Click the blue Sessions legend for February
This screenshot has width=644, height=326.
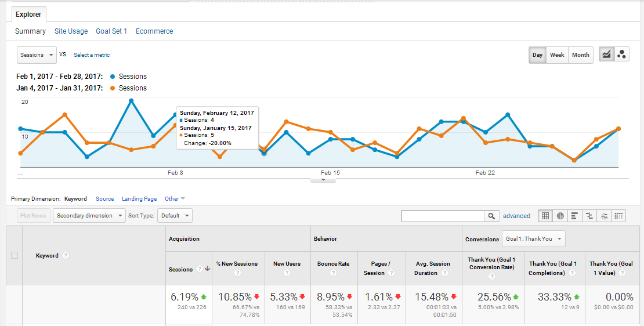point(129,77)
